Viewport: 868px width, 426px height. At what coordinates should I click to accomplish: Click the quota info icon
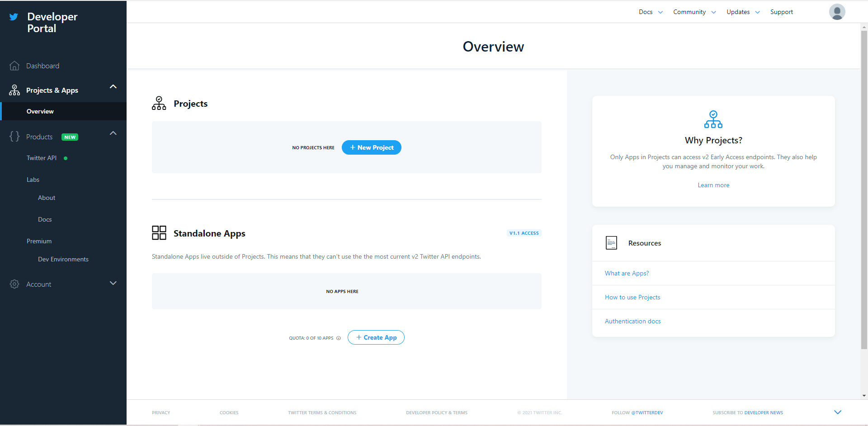[339, 338]
